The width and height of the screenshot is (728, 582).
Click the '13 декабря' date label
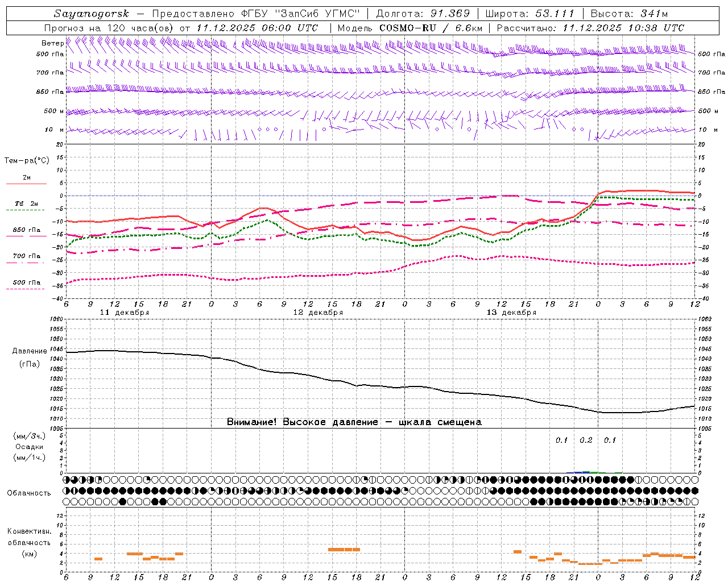(511, 313)
